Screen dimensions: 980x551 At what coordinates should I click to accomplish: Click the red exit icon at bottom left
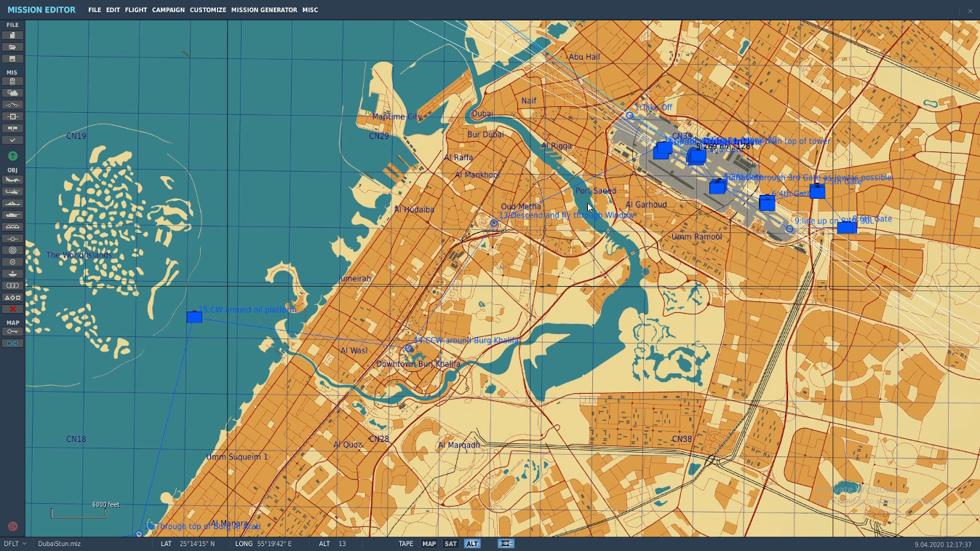(x=12, y=526)
